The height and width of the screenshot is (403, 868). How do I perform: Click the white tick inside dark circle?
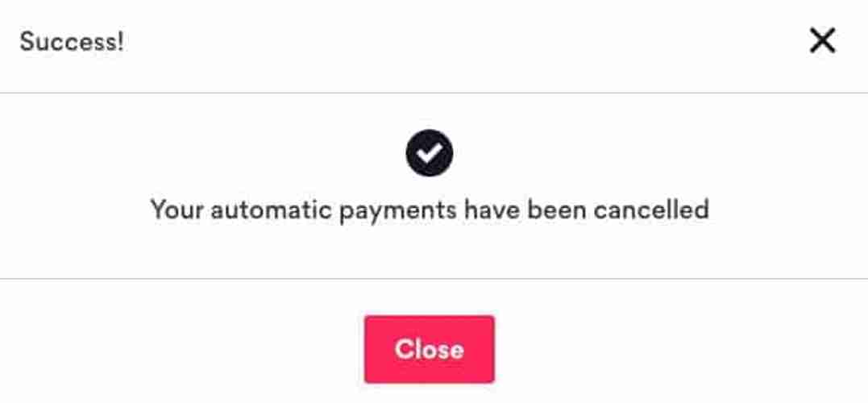pos(430,153)
